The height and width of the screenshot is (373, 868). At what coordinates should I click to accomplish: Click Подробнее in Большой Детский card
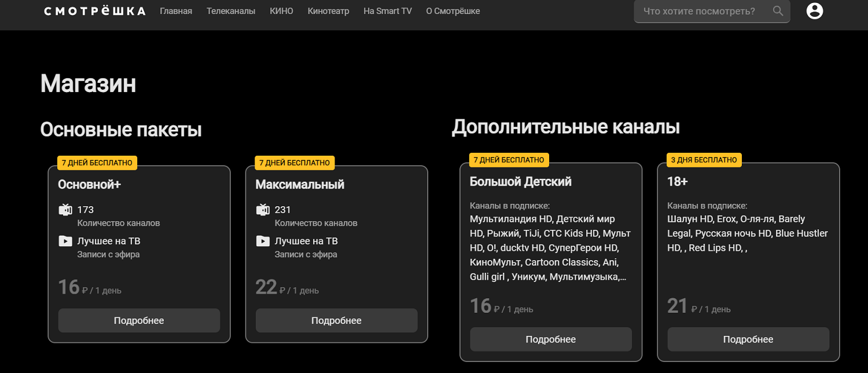click(x=551, y=339)
